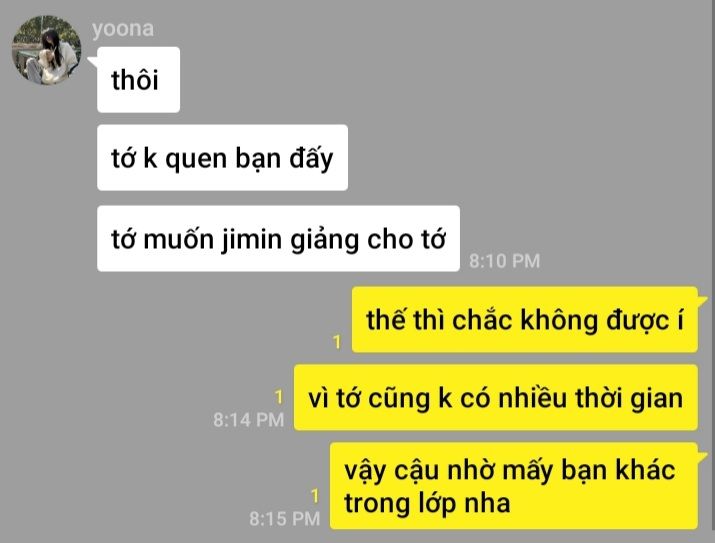Click unread count above 8:15 PM

click(x=315, y=496)
